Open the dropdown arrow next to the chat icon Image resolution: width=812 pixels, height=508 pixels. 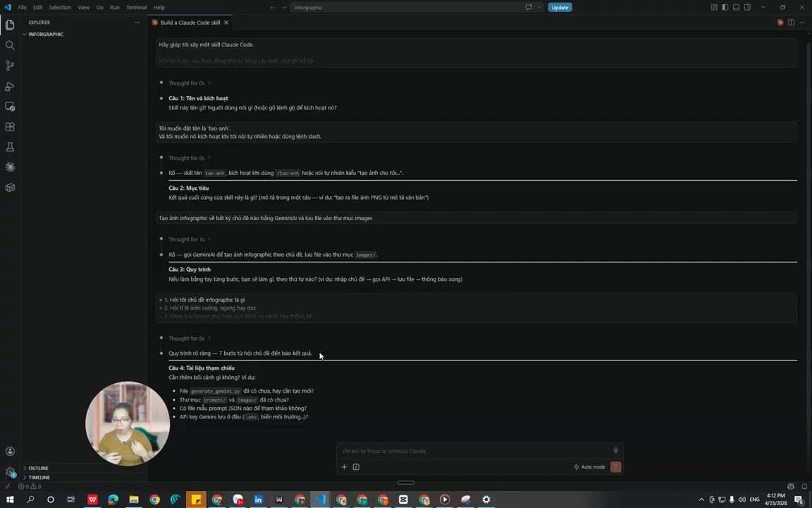coord(539,7)
